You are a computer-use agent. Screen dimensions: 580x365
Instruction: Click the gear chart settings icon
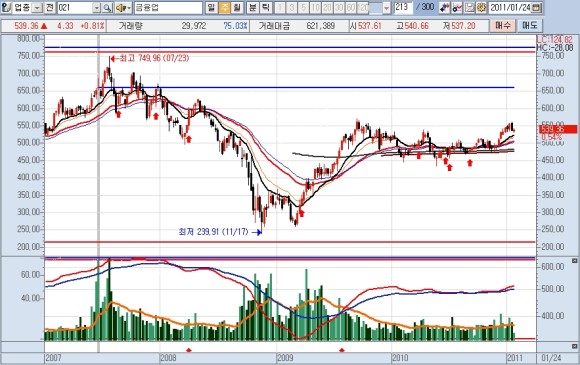click(x=481, y=8)
